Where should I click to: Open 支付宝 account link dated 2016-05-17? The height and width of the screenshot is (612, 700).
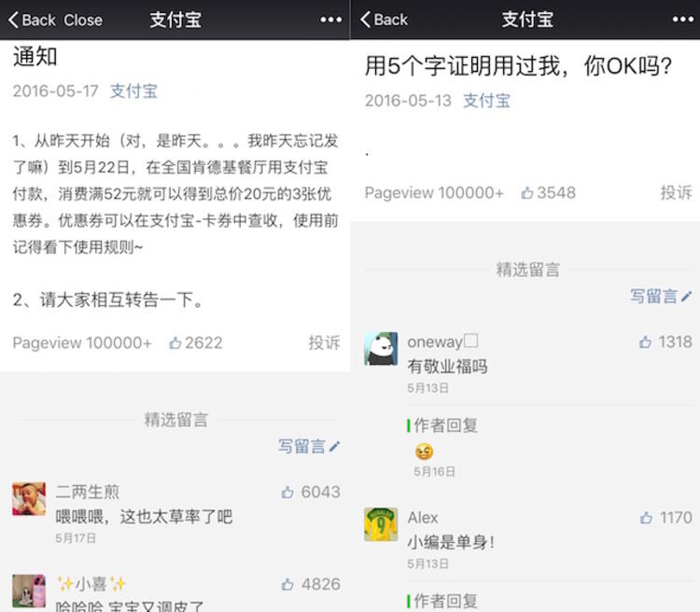133,91
